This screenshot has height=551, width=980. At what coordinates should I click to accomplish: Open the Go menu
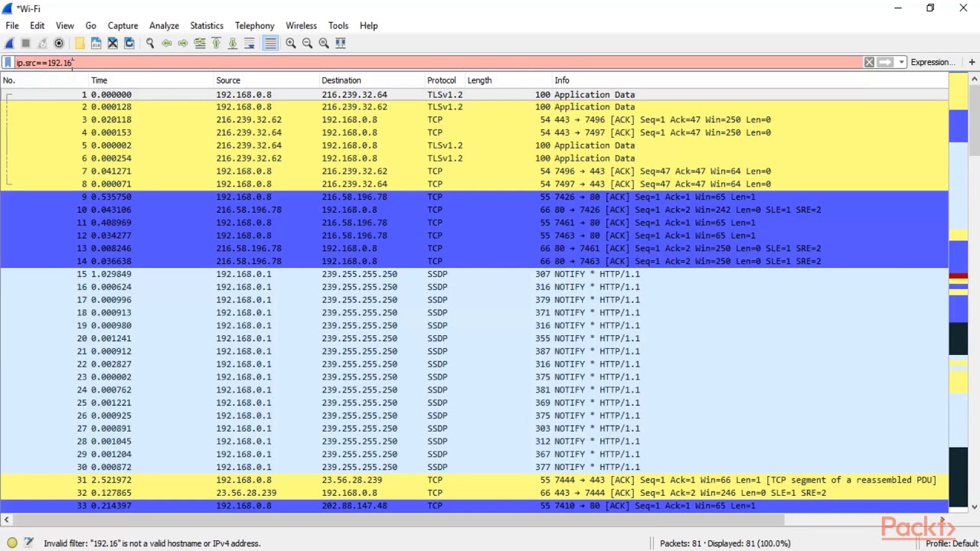(x=91, y=25)
